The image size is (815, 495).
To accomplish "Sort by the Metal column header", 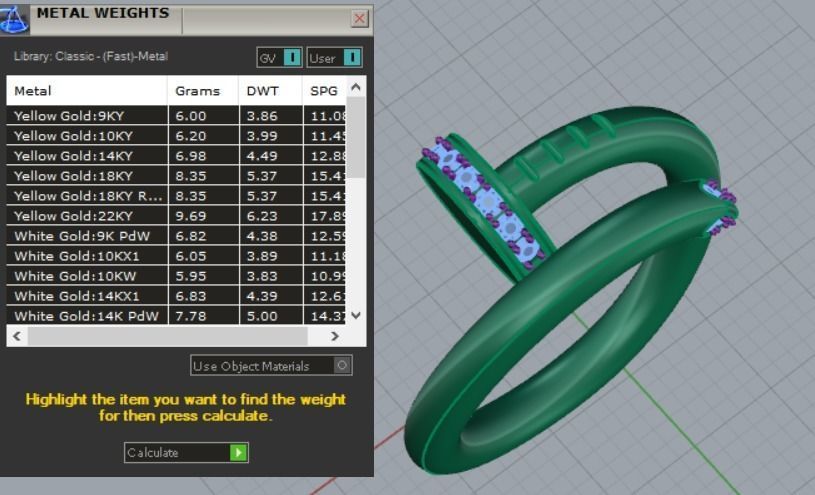I will (87, 91).
